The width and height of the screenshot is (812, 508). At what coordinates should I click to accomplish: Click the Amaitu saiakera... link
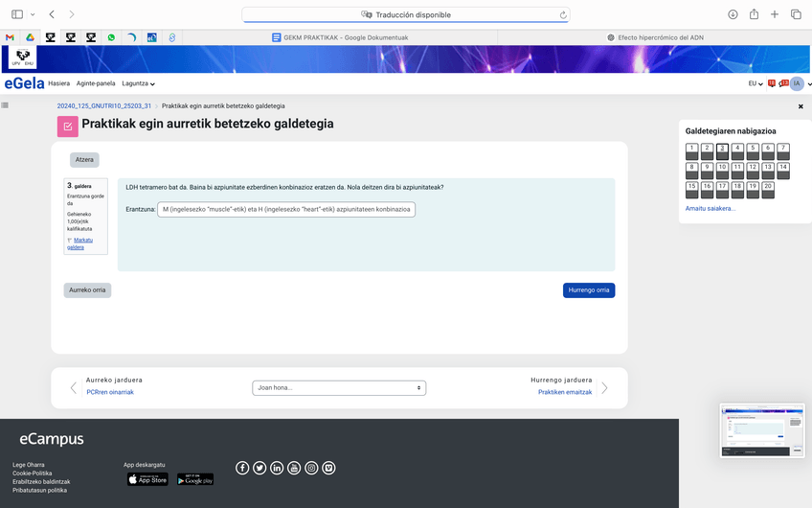pyautogui.click(x=710, y=208)
